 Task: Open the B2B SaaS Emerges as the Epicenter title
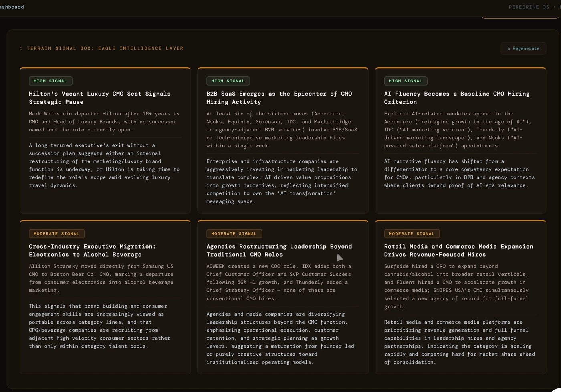[x=279, y=98]
